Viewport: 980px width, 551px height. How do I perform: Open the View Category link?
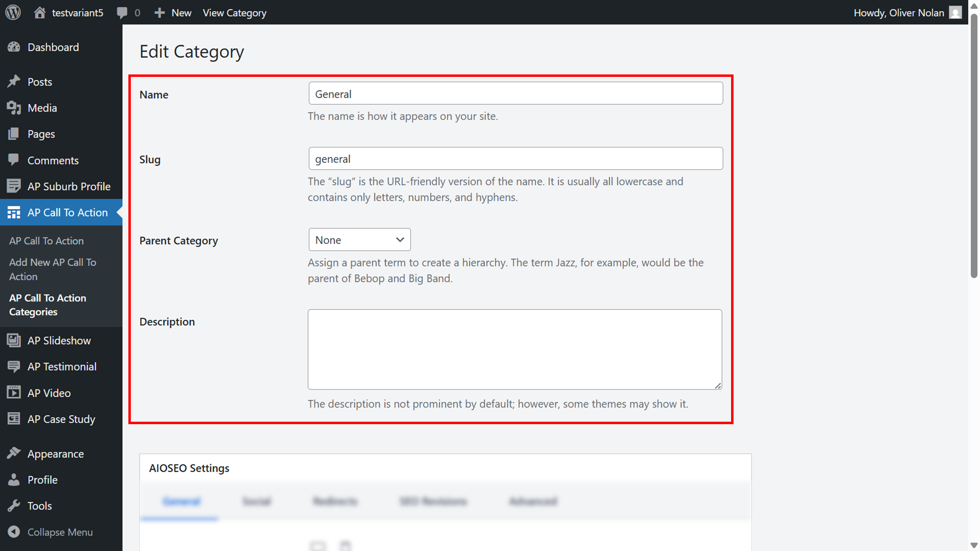tap(235, 13)
